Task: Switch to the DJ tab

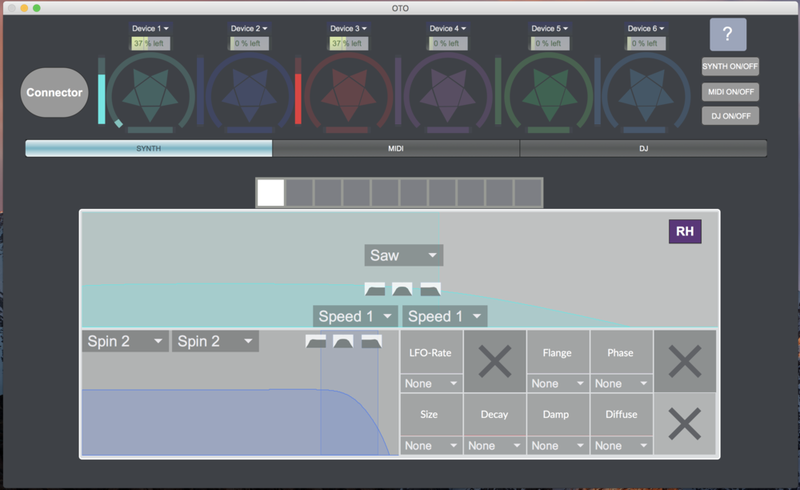Action: [643, 149]
